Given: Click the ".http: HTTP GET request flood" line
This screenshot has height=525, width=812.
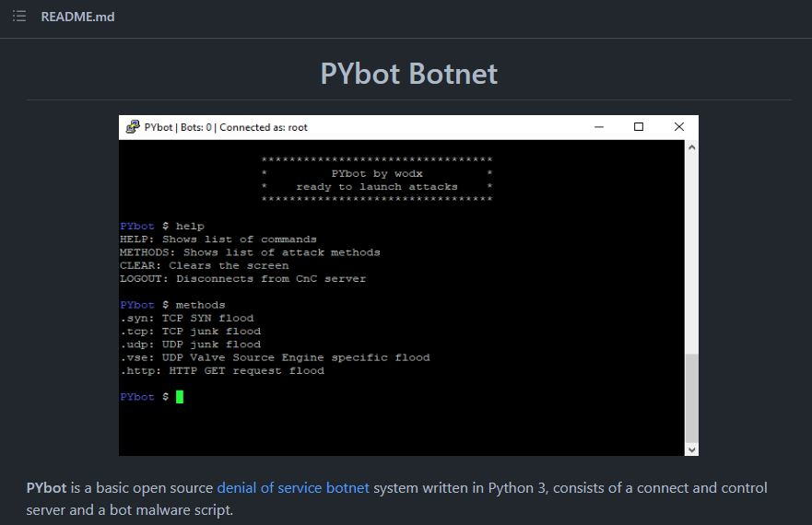Looking at the screenshot, I should click(x=222, y=371).
